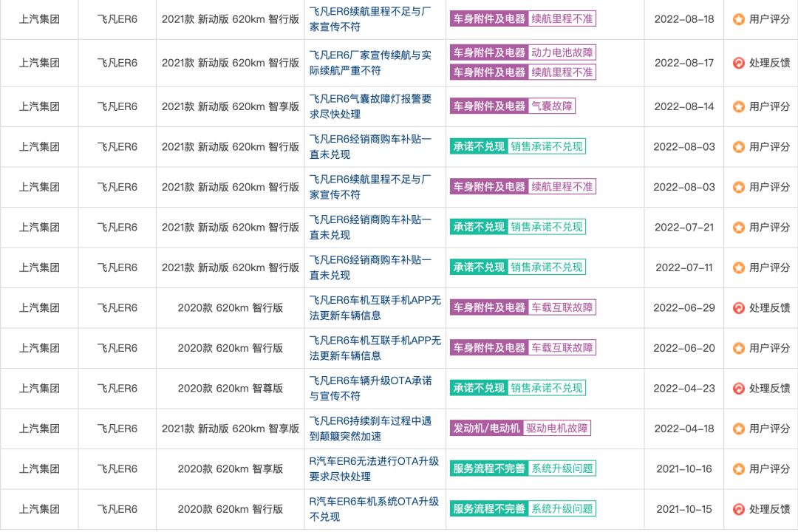Click 系统升级问题 tag in 2021-10-15 row
Image resolution: width=798 pixels, height=532 pixels.
pos(562,508)
